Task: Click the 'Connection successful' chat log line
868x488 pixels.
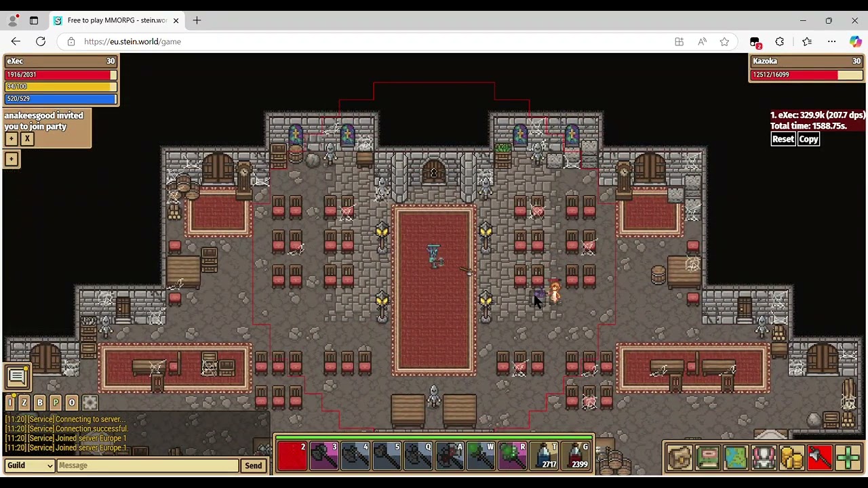Action: pyautogui.click(x=66, y=428)
